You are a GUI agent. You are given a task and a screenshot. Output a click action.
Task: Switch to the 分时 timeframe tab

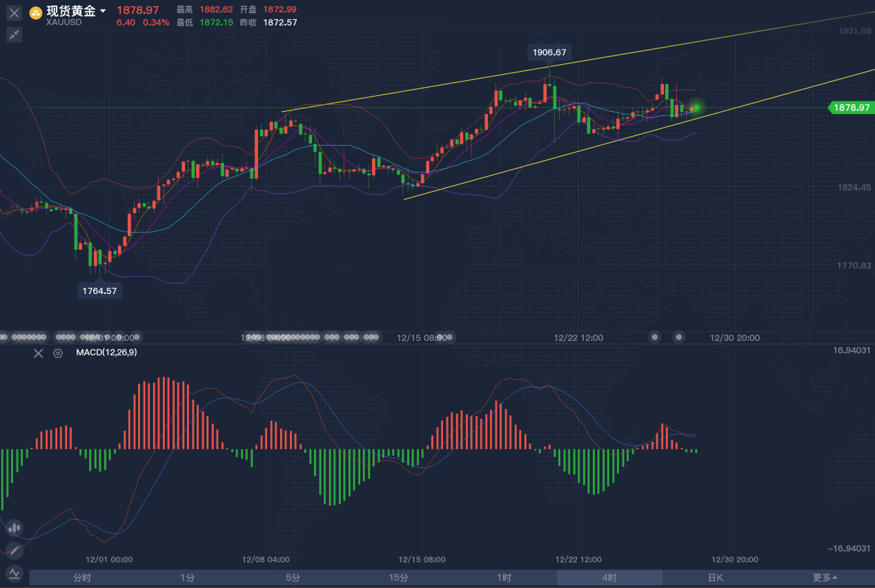pos(82,578)
